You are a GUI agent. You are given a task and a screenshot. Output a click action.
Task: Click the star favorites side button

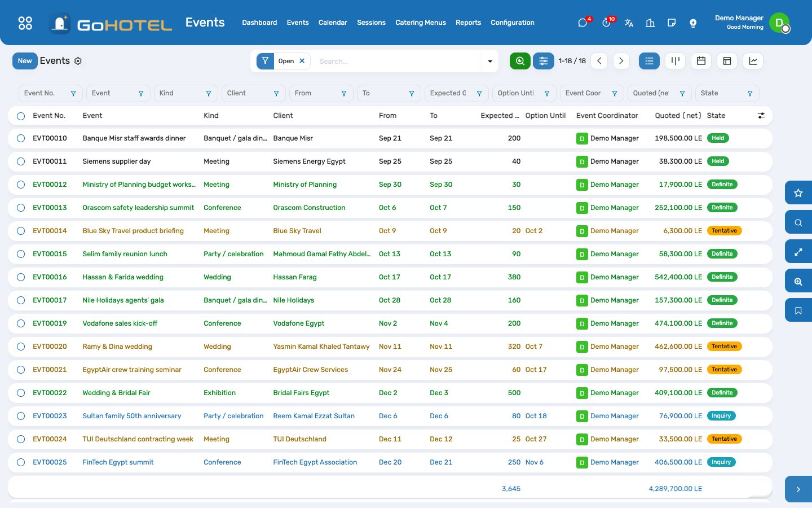click(x=798, y=193)
